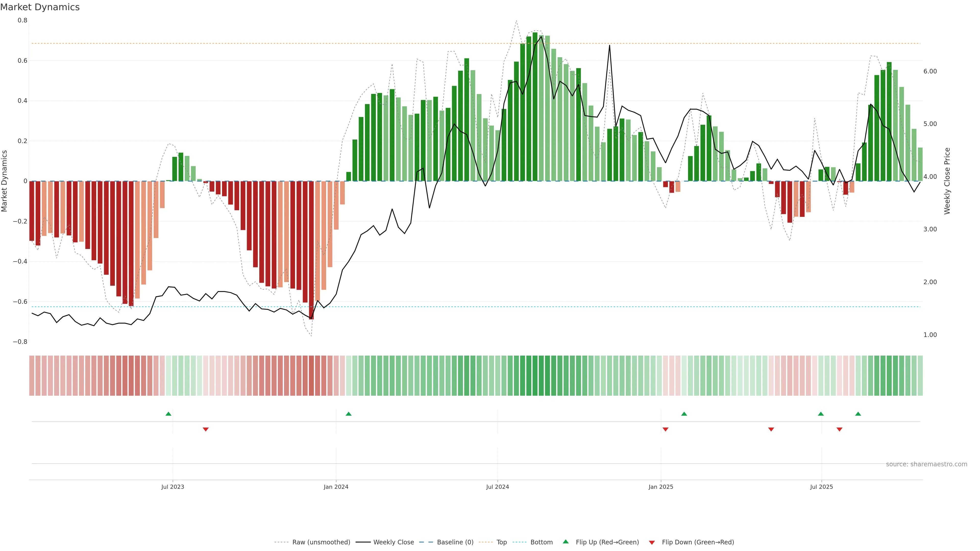Click the red Flip Down triangle near Jan 2025
This screenshot has width=980, height=551.
(x=665, y=429)
